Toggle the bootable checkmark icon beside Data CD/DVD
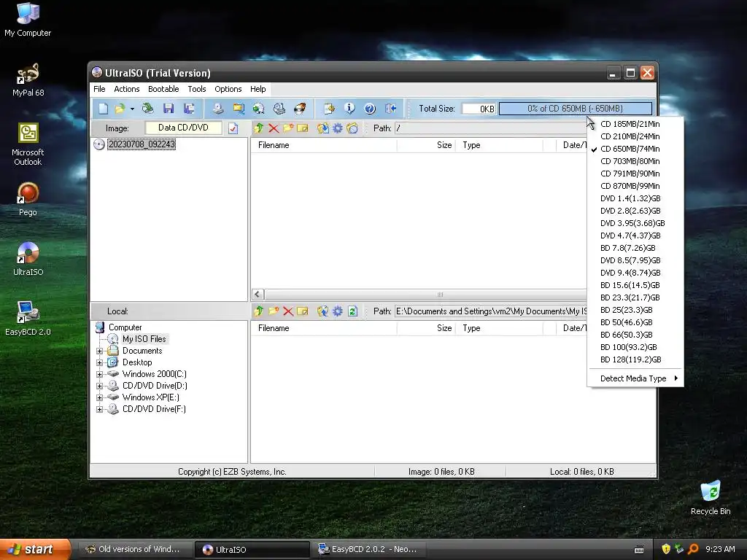The height and width of the screenshot is (560, 747). click(233, 128)
